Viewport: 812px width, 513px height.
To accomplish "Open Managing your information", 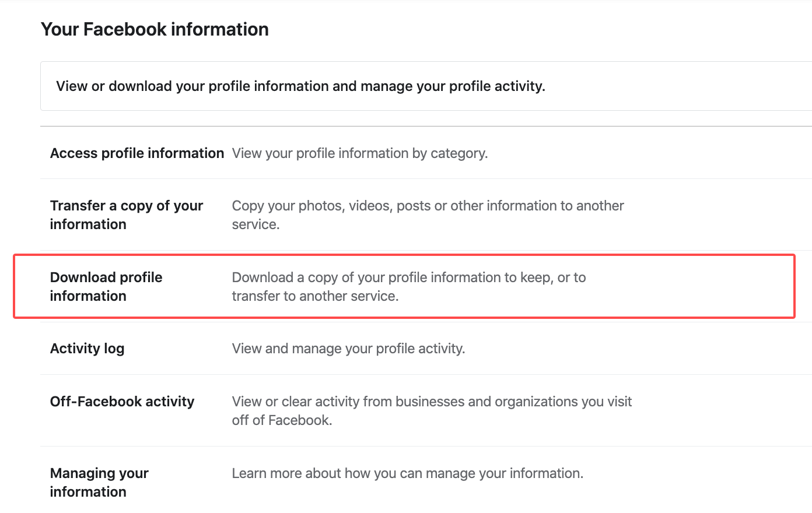I will pyautogui.click(x=99, y=482).
